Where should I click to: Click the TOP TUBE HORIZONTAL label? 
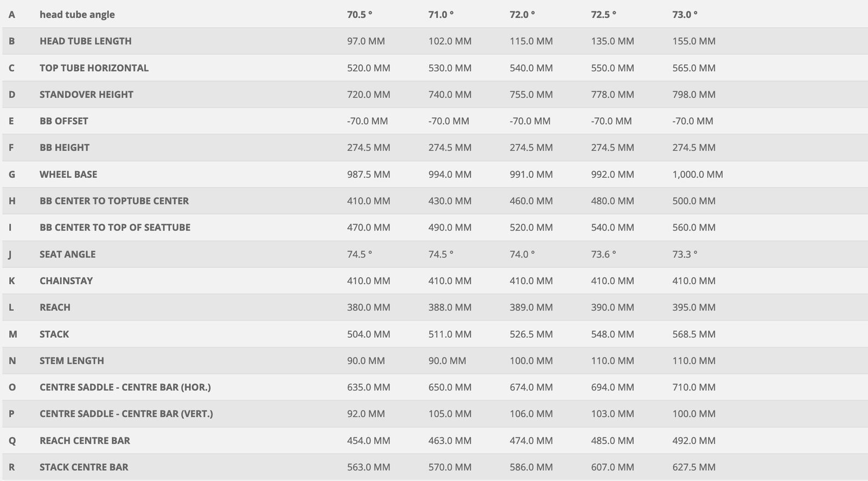click(x=94, y=68)
